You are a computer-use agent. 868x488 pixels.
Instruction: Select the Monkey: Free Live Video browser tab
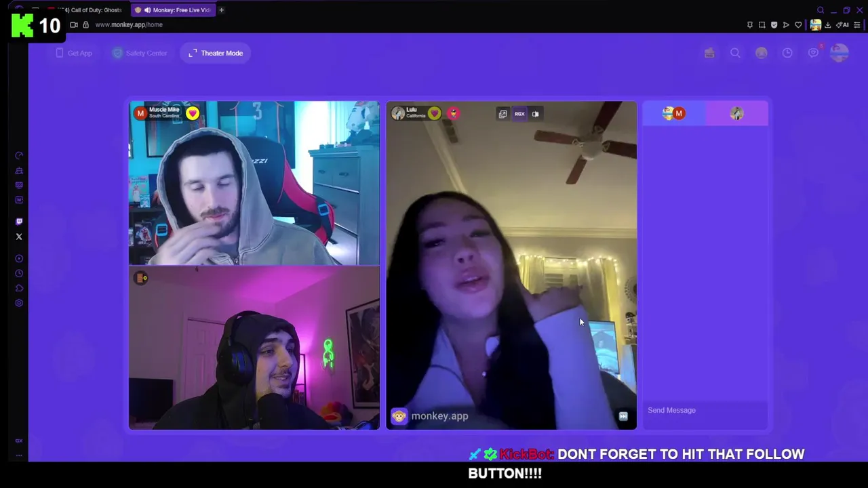coord(172,10)
